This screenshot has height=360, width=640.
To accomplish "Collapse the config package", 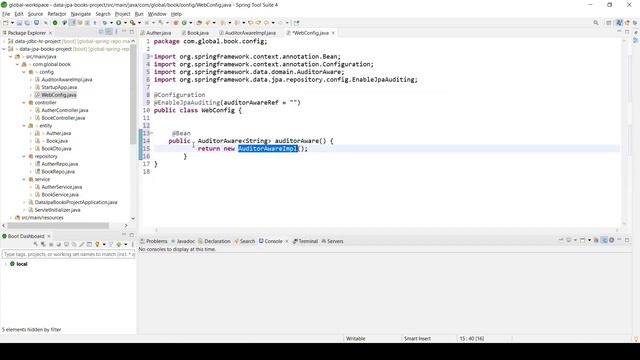I will [x=24, y=72].
